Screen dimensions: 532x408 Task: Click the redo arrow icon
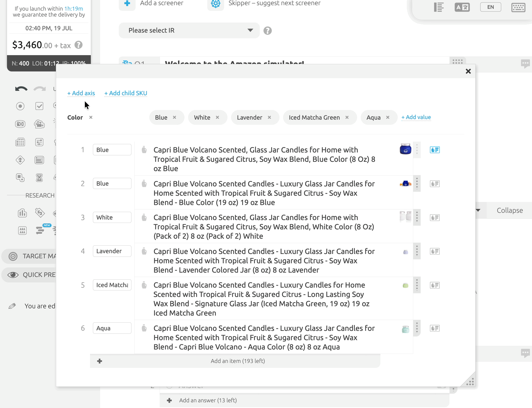[x=40, y=89]
